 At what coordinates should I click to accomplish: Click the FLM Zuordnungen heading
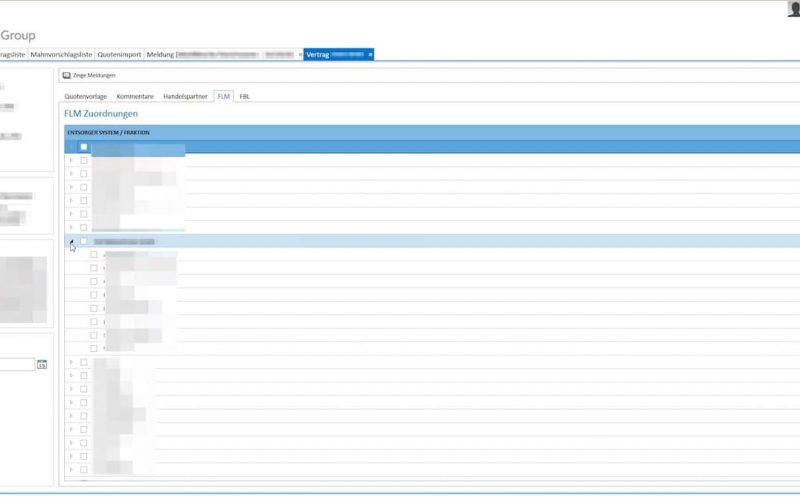101,114
